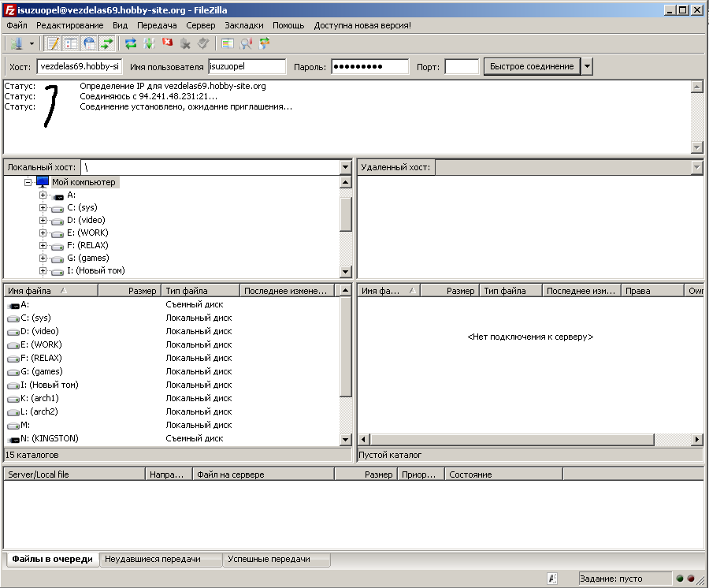Viewport: 709px width, 588px height.
Task: Toggle processing of transfer queue icon
Action: point(149,43)
